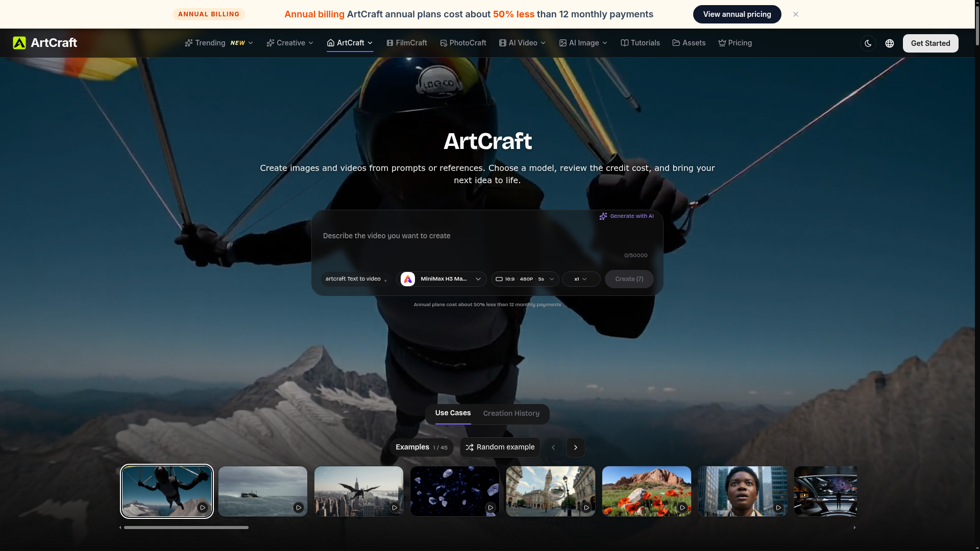The width and height of the screenshot is (980, 551).
Task: Open the Pricing page
Action: [735, 43]
